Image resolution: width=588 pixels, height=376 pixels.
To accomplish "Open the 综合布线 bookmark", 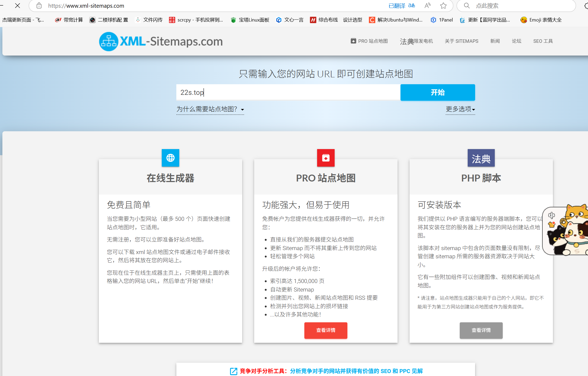I will (x=324, y=20).
